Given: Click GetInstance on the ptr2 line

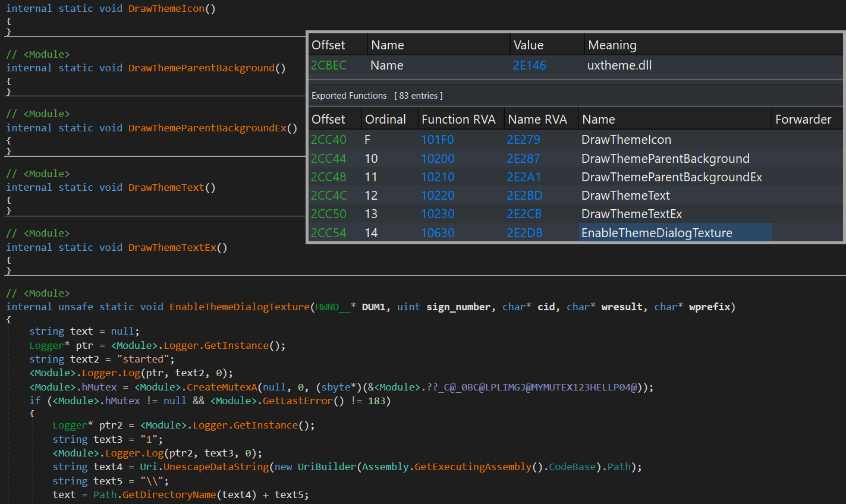Looking at the screenshot, I should coord(265,425).
